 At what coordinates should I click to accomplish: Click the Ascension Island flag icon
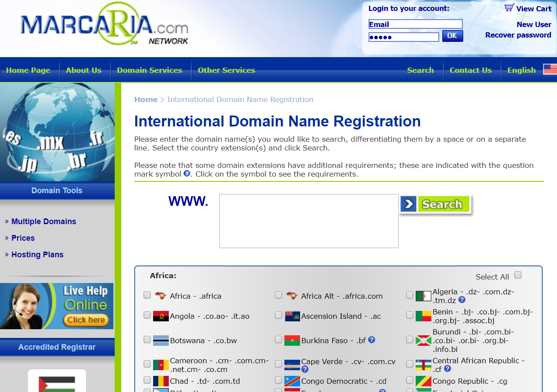(292, 316)
